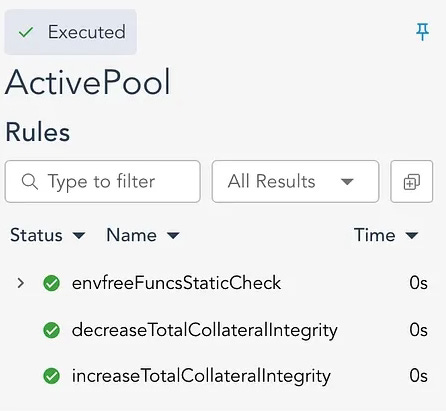Select the decreaseTotalCollateralIntegrity rule
Viewport: 446px width, 411px height.
tap(205, 330)
